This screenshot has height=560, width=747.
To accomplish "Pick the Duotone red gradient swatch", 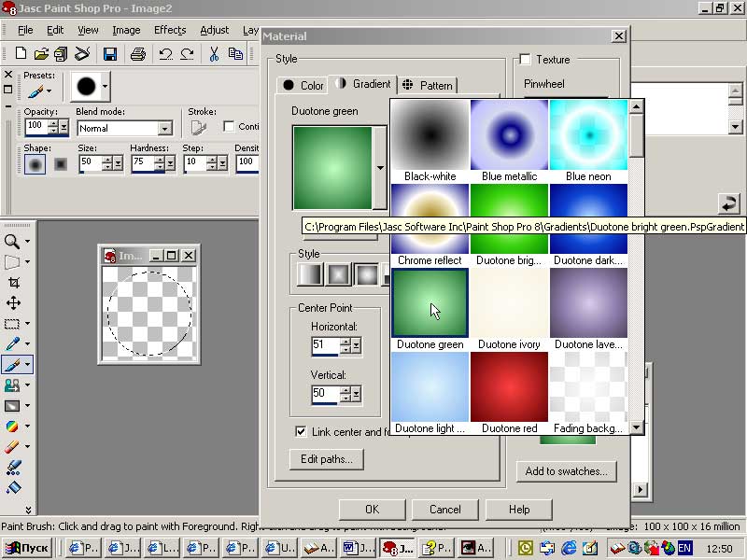I will point(509,387).
